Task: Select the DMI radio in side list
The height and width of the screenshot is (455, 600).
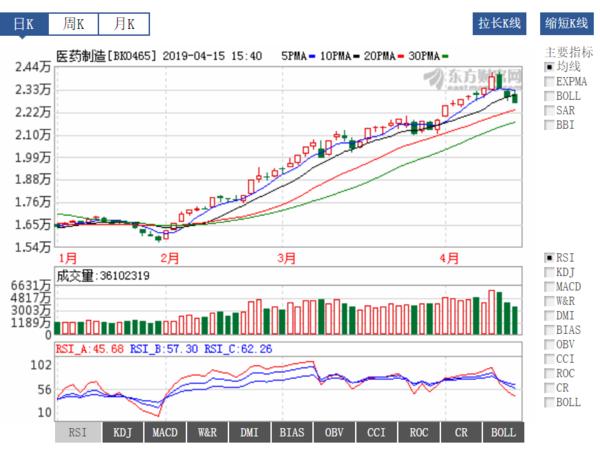Action: [x=549, y=316]
